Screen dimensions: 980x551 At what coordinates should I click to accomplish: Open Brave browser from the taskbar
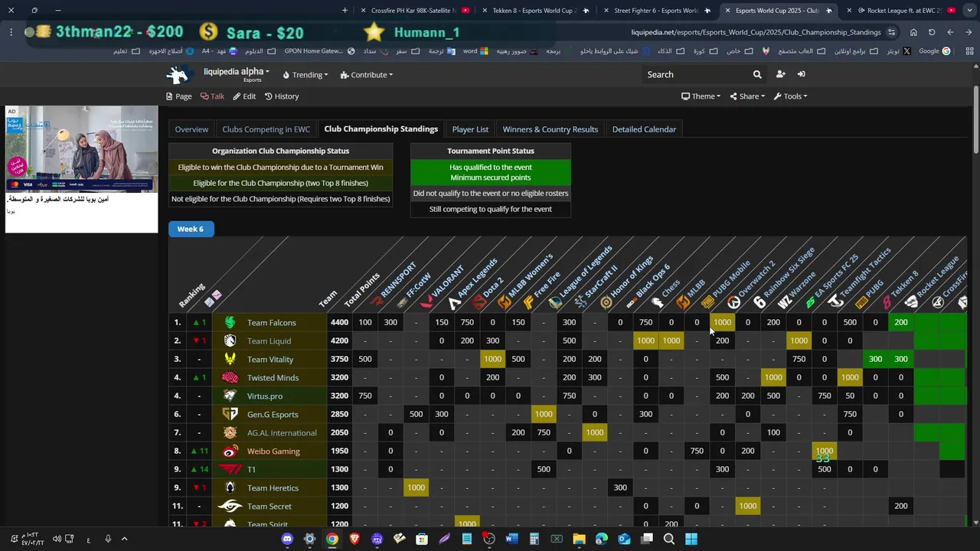[354, 539]
